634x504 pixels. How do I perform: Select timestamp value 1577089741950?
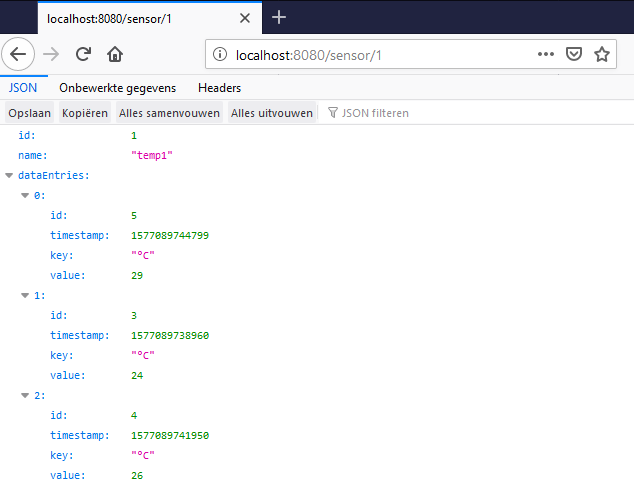pos(170,436)
